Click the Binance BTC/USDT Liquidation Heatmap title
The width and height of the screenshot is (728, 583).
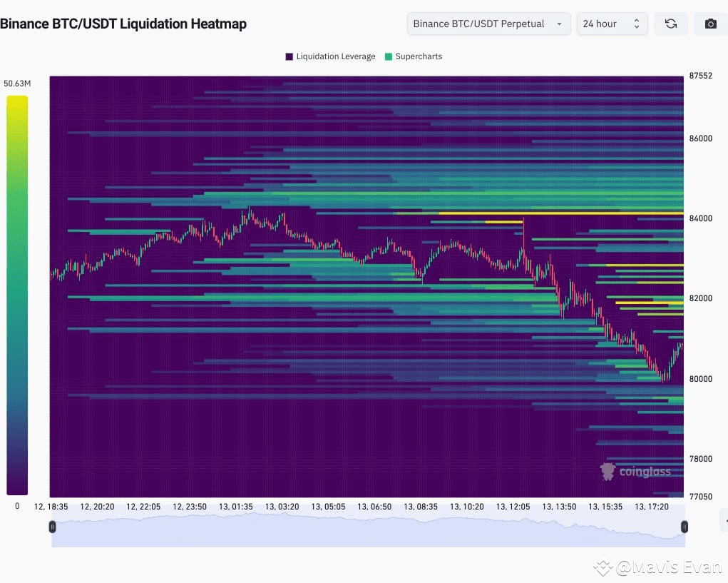[124, 23]
